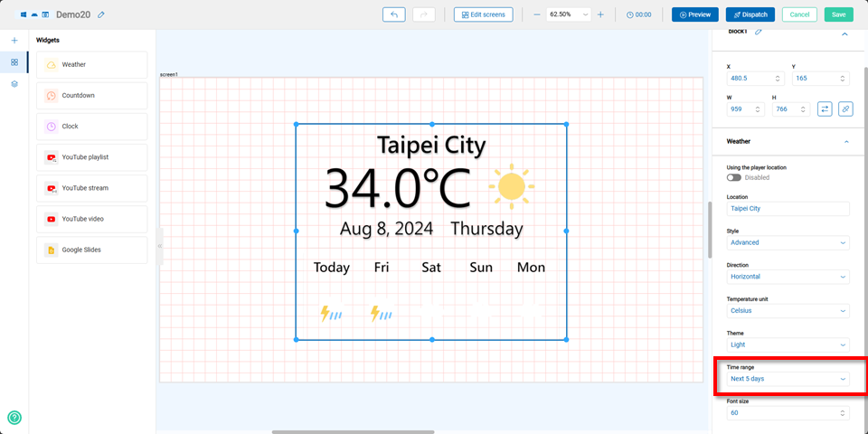This screenshot has width=868, height=434.
Task: Click the lock aspect ratio link icon
Action: pos(845,108)
